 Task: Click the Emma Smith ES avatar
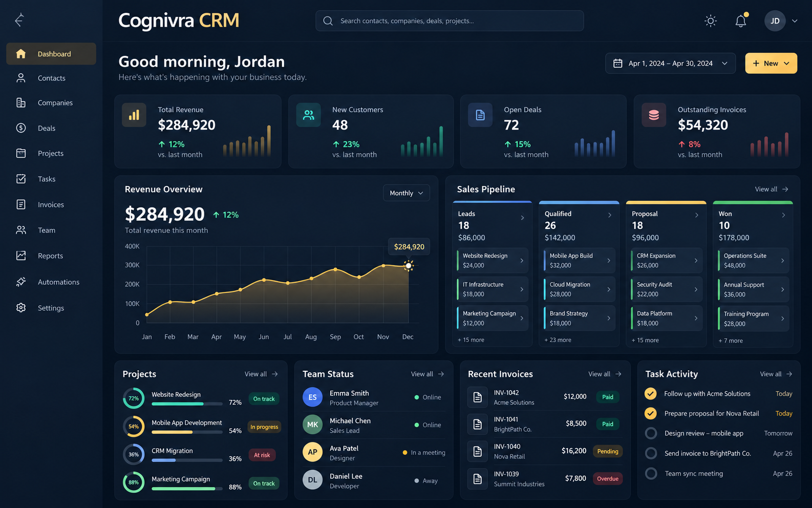(312, 397)
